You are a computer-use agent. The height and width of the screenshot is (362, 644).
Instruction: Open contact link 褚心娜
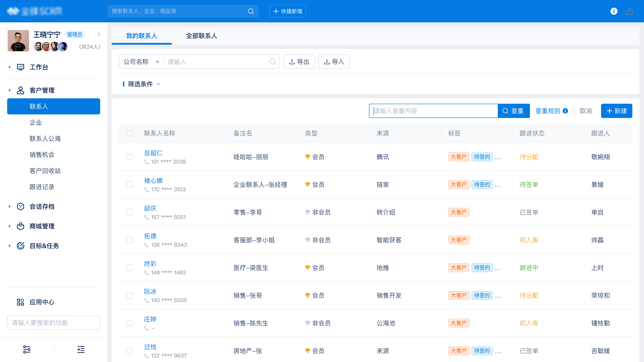click(x=153, y=180)
